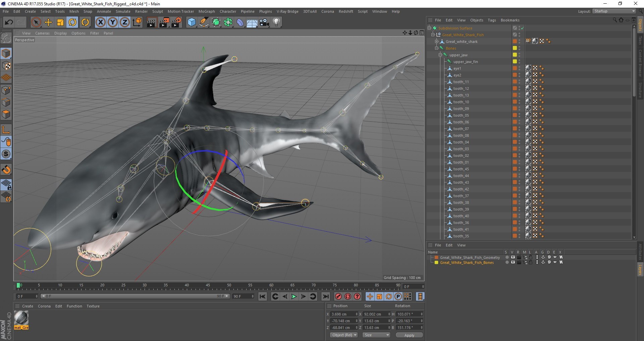Open Material Manager Texture menu
Screen dimensions: 644x341
click(x=93, y=306)
